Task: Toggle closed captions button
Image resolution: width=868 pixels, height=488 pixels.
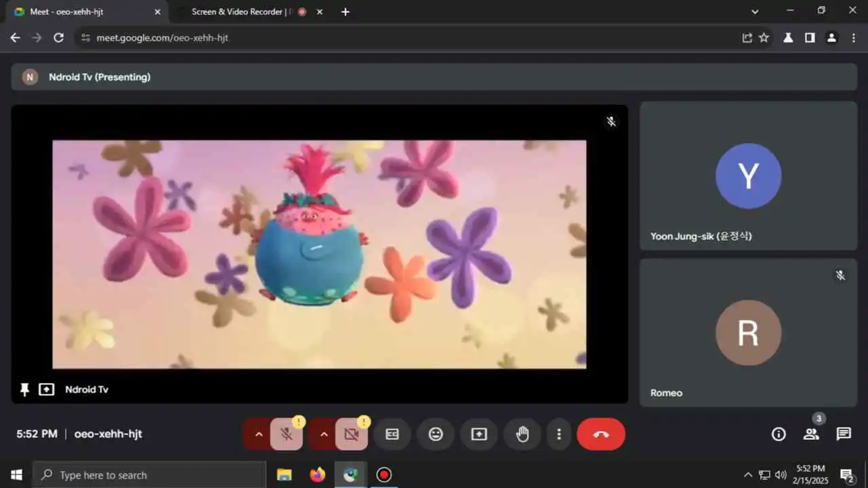Action: tap(392, 434)
